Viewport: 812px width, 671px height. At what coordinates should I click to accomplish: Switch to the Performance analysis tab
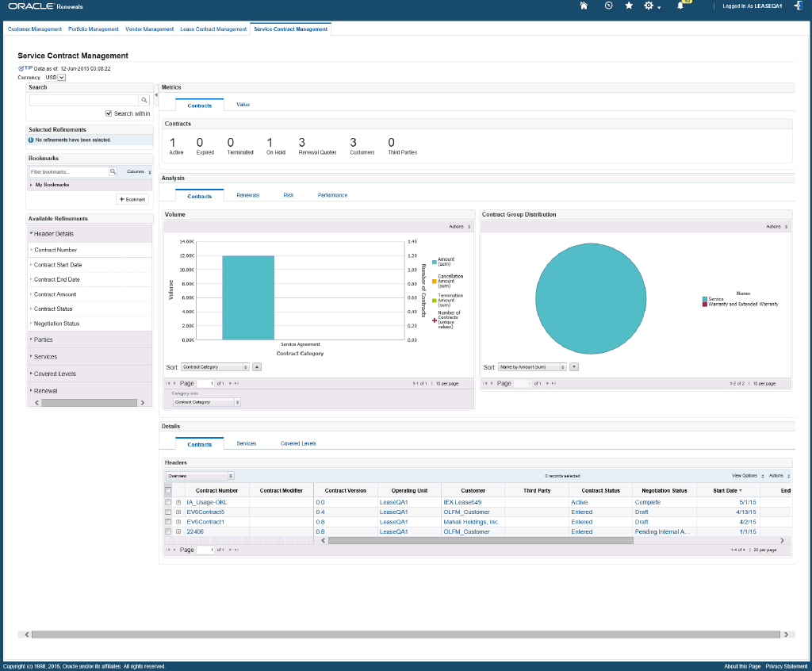click(332, 195)
